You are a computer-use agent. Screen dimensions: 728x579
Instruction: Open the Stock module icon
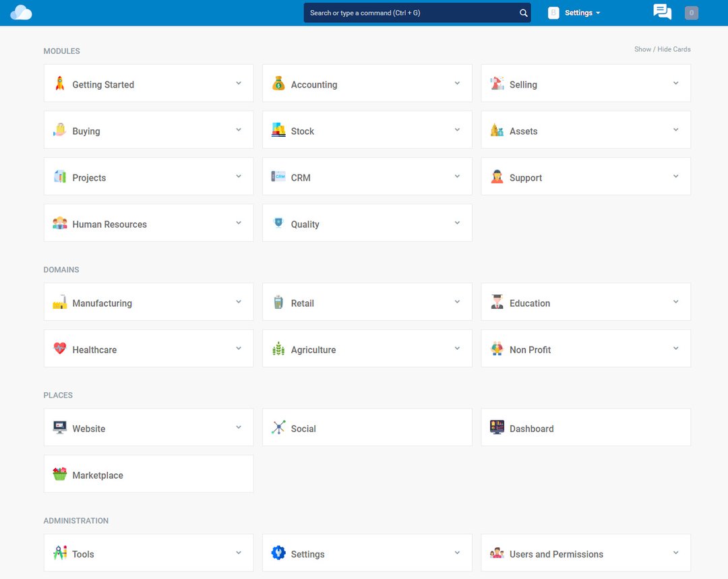point(278,130)
